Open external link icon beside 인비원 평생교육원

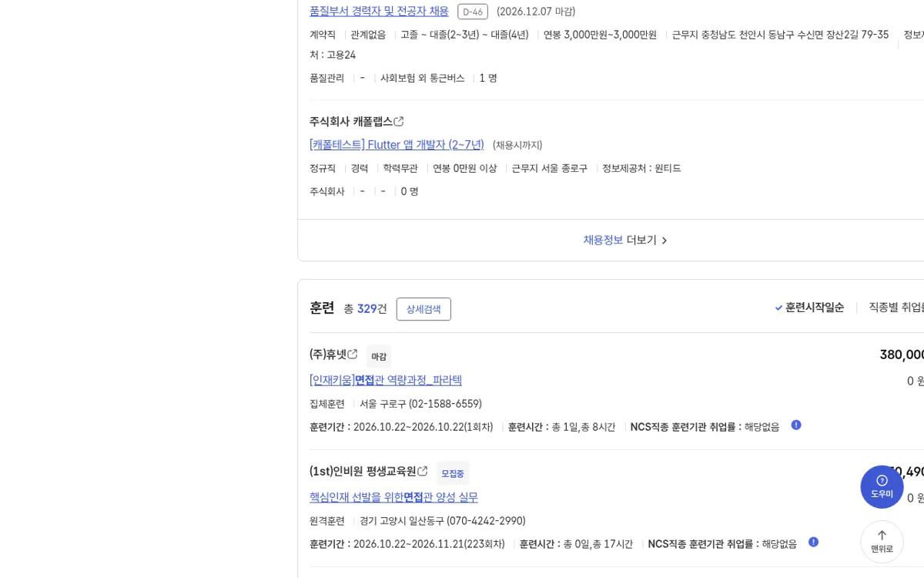point(422,472)
